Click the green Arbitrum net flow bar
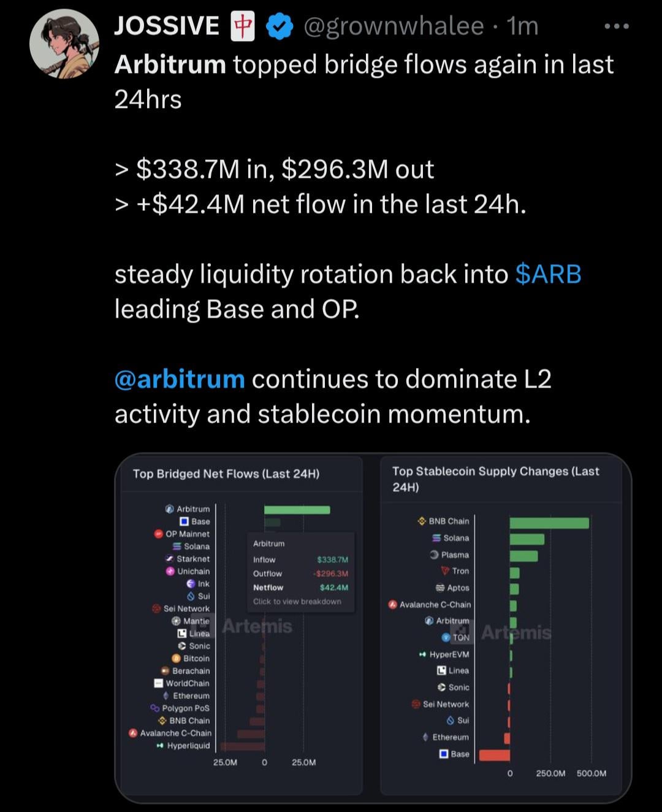 pyautogui.click(x=297, y=510)
